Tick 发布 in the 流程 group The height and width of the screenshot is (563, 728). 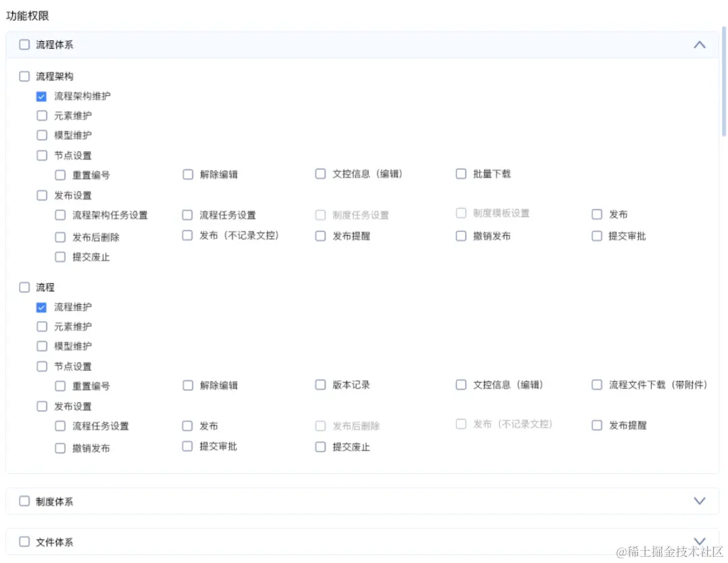click(x=187, y=426)
